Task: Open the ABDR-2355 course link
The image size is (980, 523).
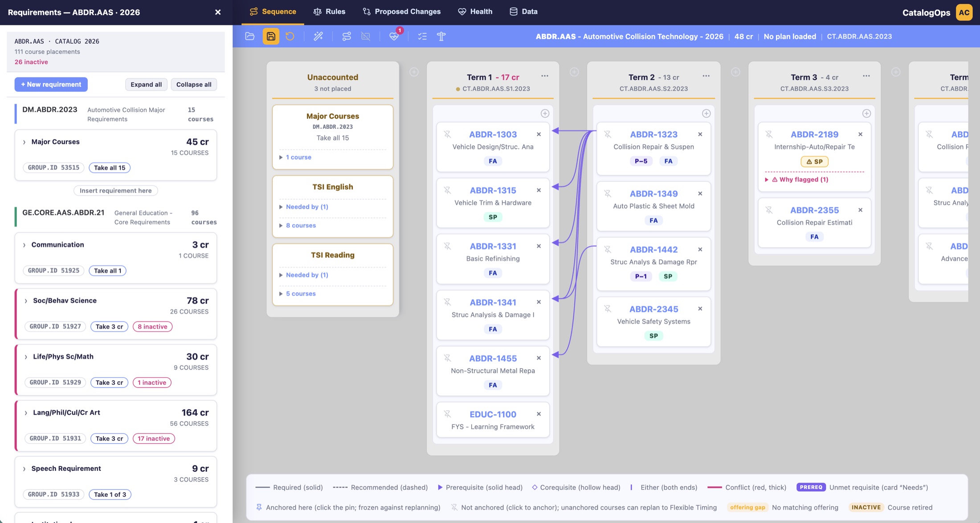Action: [x=814, y=210]
